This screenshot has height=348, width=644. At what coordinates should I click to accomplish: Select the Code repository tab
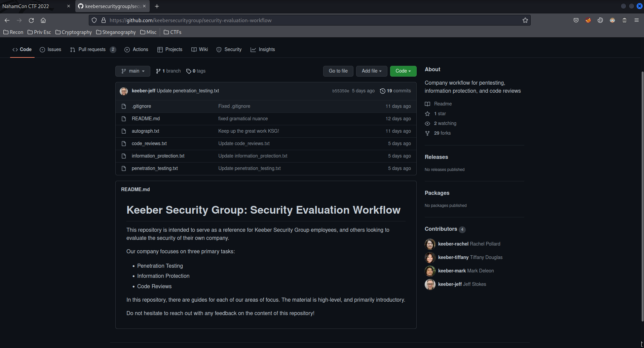(x=22, y=49)
